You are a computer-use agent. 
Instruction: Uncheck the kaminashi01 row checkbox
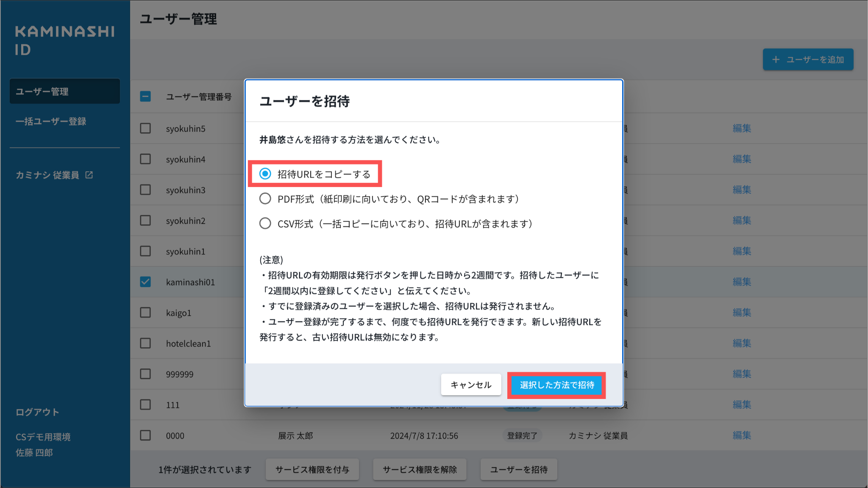coord(145,282)
